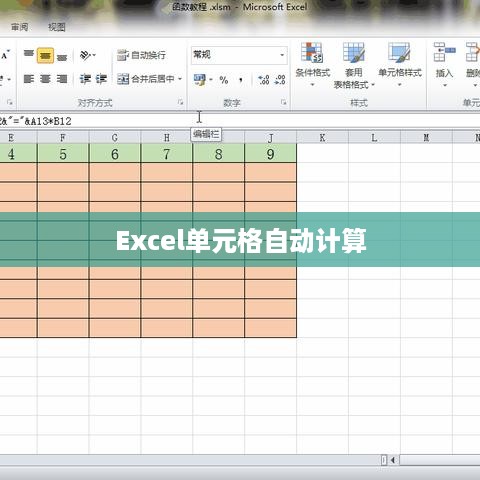Viewport: 480px width, 480px height.
Task: Select column L header
Action: pyautogui.click(x=374, y=137)
